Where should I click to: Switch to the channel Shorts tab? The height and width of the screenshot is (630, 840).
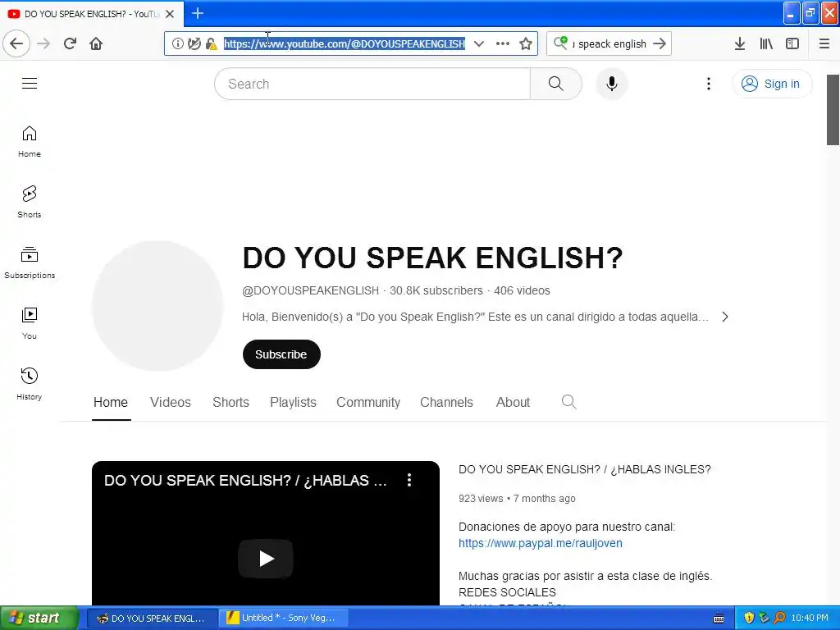[x=231, y=402]
